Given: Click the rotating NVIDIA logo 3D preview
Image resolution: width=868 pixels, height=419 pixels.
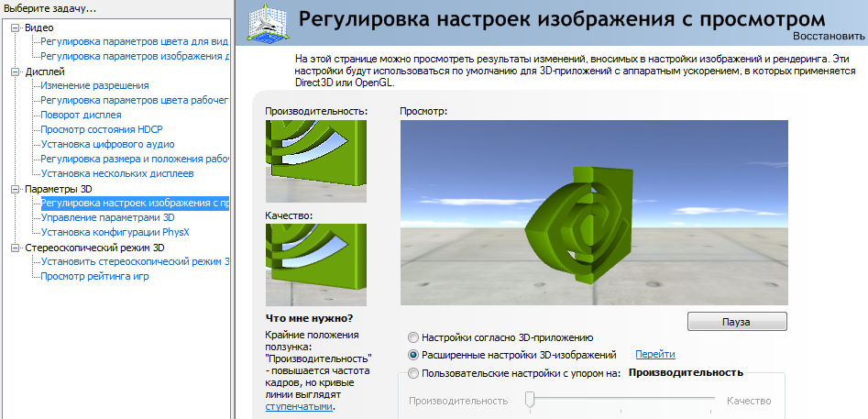Looking at the screenshot, I should (x=594, y=213).
